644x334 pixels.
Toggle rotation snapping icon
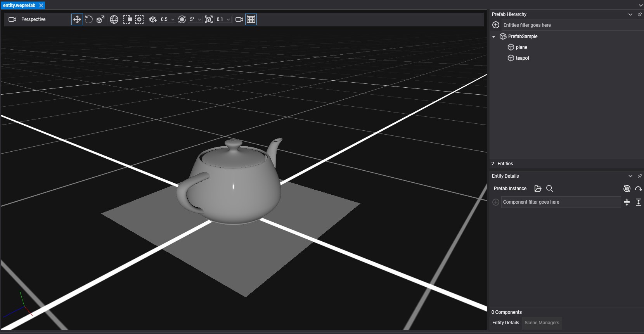[182, 19]
